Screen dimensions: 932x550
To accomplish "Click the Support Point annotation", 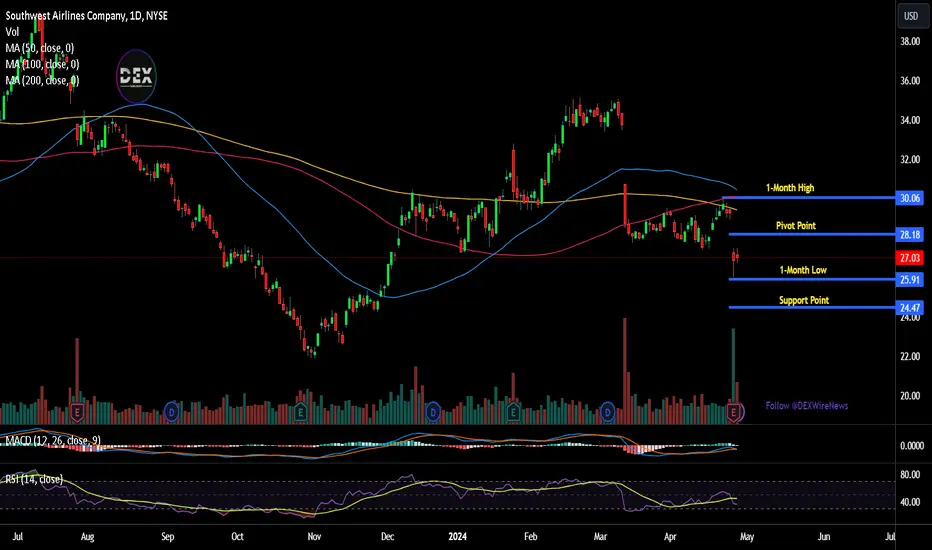I will click(804, 300).
